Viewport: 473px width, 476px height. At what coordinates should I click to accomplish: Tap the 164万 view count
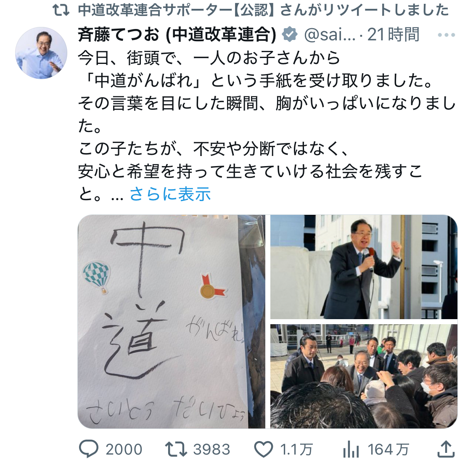(x=388, y=449)
